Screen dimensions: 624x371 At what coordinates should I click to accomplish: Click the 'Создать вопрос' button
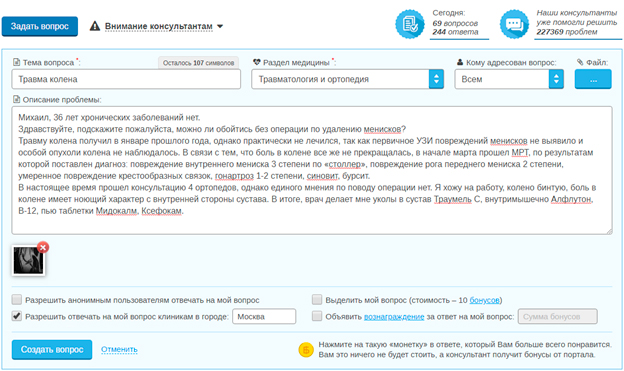coord(52,350)
